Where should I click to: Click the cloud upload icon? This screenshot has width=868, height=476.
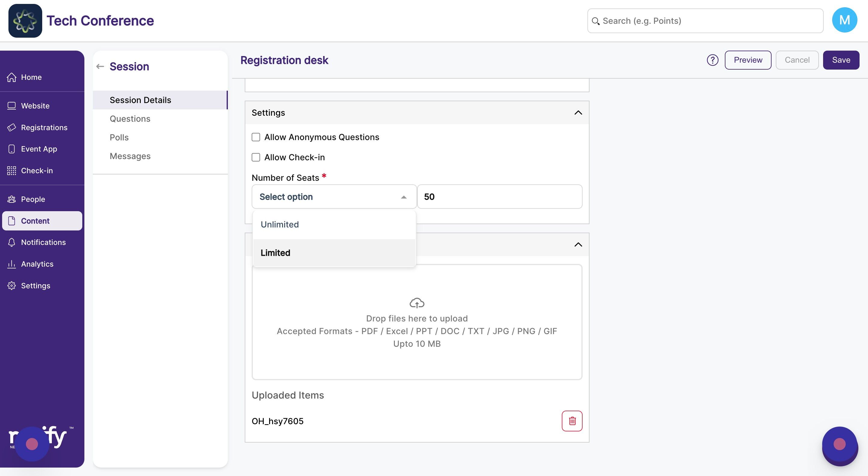coord(417,303)
